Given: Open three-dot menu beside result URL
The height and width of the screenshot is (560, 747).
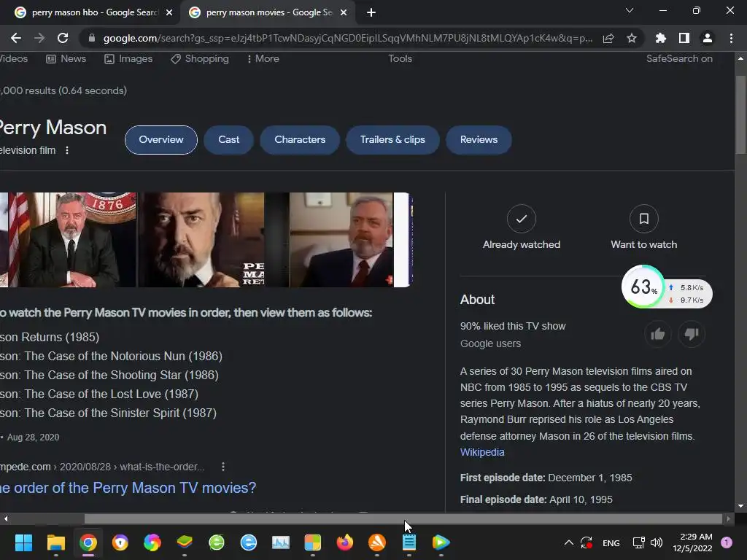Looking at the screenshot, I should tap(223, 467).
